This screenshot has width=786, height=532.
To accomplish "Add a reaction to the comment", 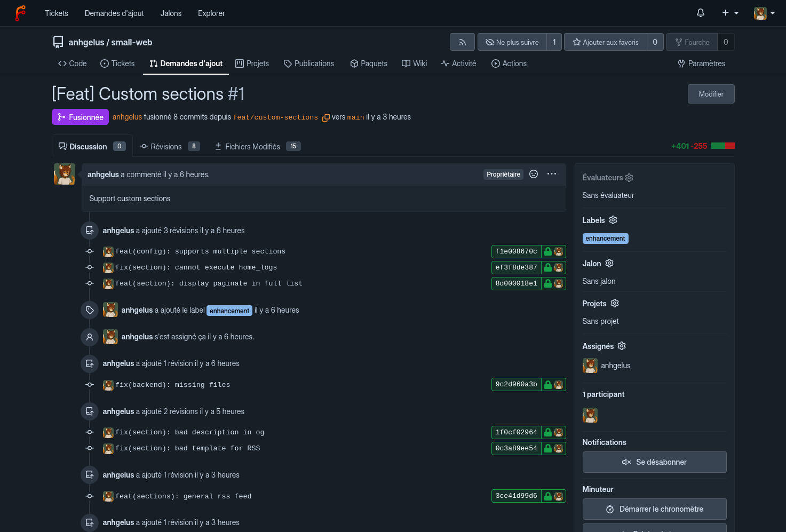I will pyautogui.click(x=534, y=174).
